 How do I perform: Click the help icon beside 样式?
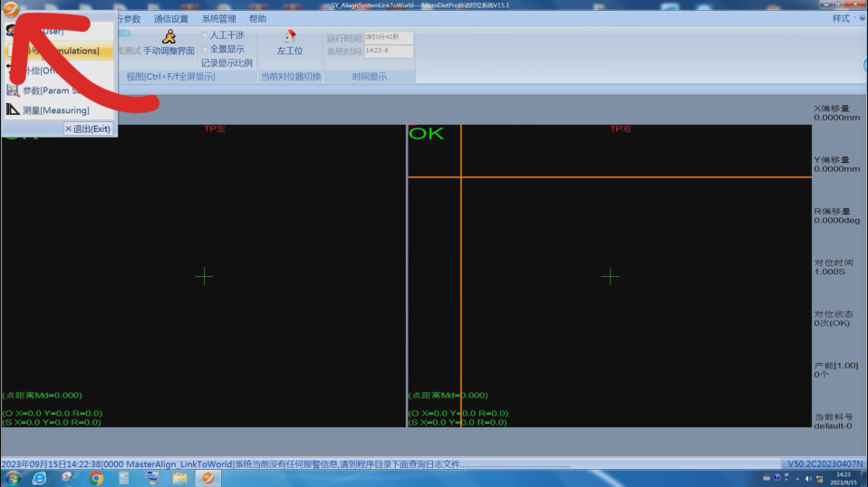pos(861,18)
